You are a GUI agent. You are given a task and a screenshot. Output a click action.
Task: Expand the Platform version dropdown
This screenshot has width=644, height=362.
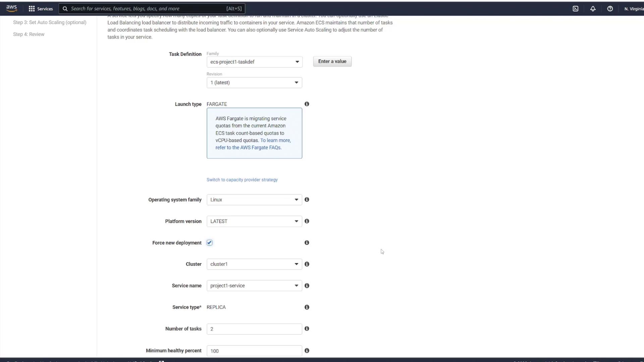coord(254,221)
